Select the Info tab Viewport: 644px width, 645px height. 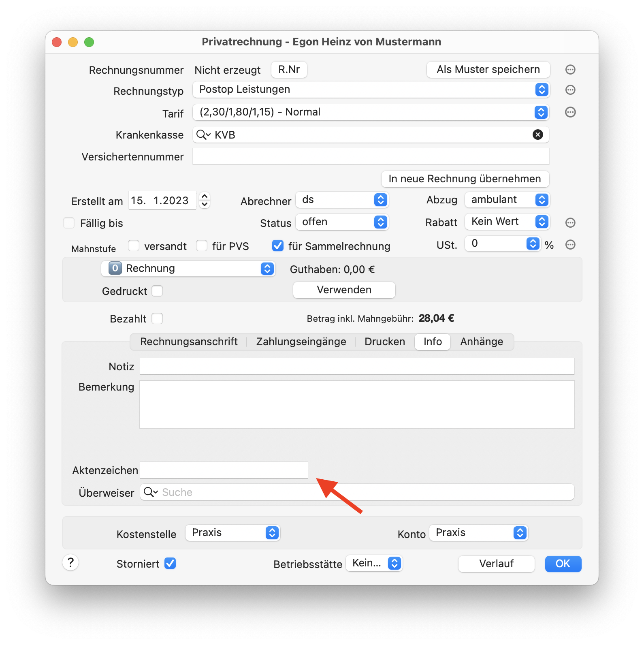click(433, 342)
